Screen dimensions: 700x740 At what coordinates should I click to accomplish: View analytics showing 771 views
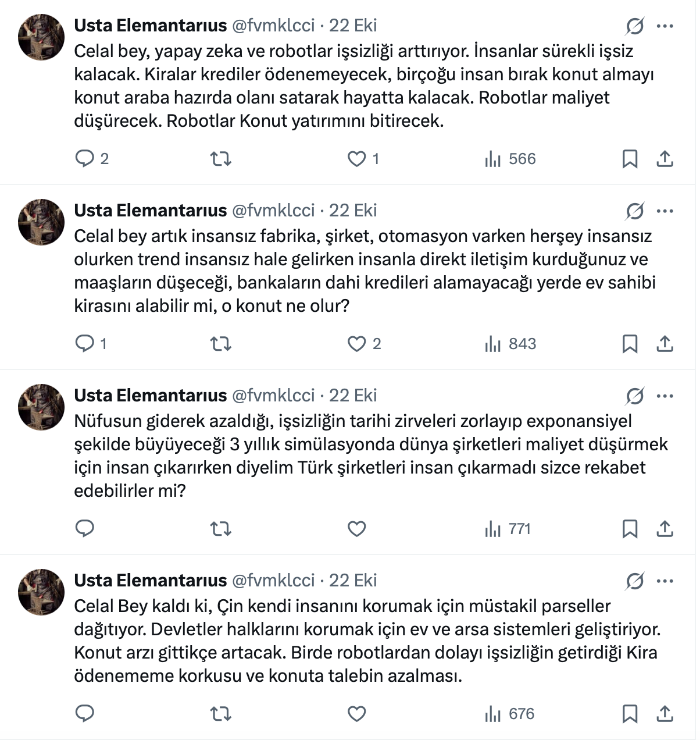click(508, 529)
